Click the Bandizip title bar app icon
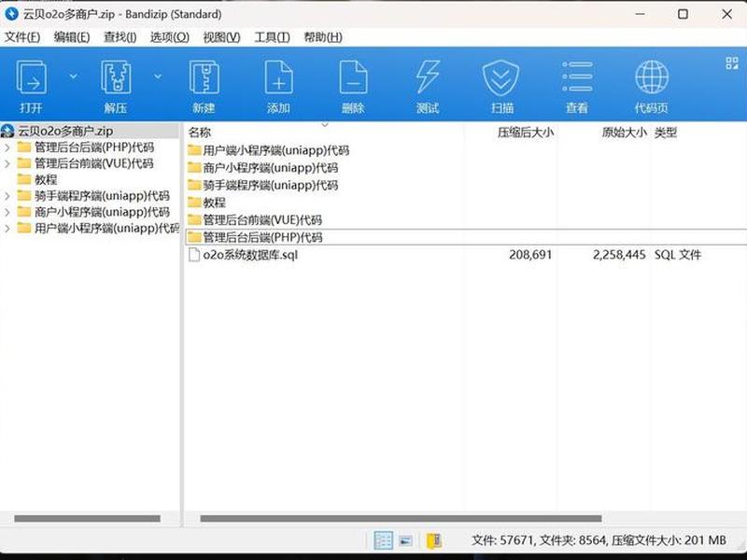The width and height of the screenshot is (747, 560). (x=11, y=14)
